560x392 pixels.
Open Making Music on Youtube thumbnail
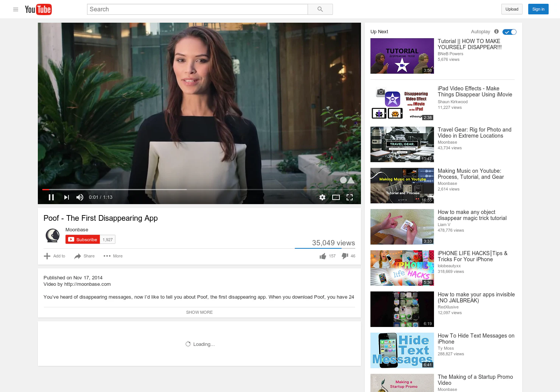click(x=402, y=186)
